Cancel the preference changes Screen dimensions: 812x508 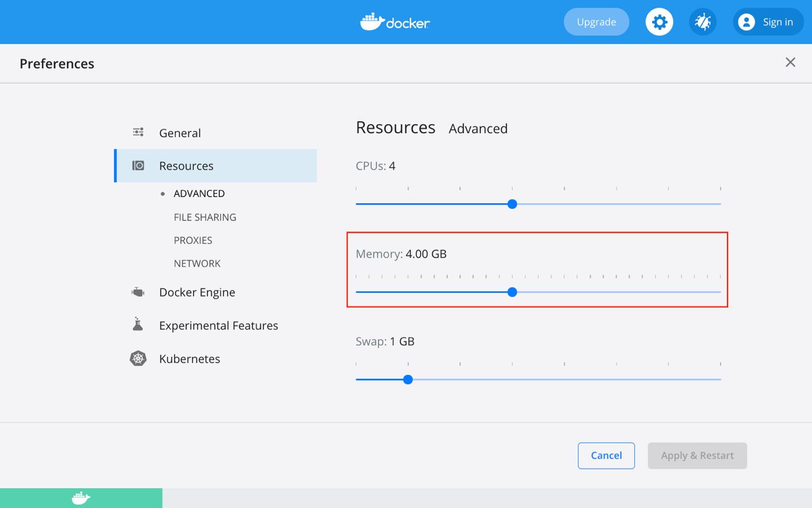tap(606, 455)
